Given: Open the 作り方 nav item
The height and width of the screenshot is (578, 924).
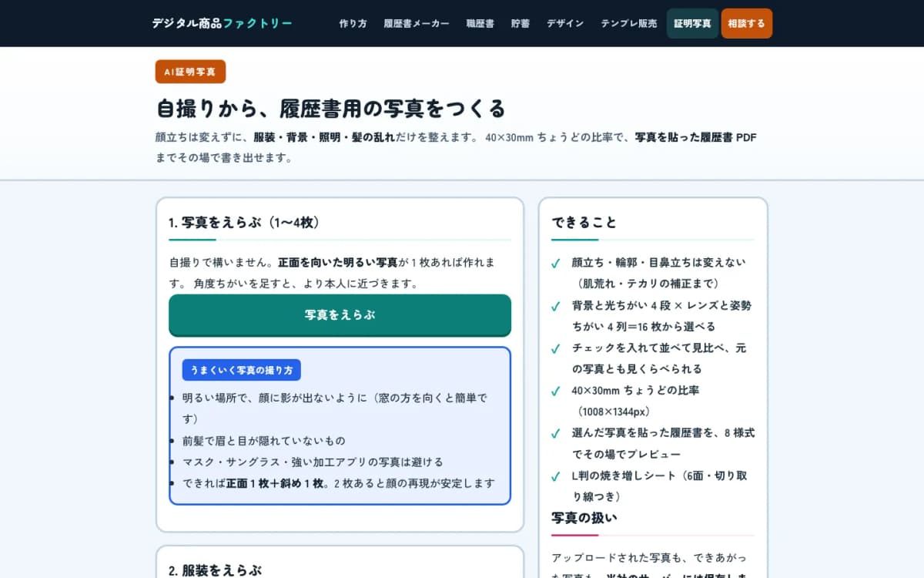Looking at the screenshot, I should [x=353, y=24].
